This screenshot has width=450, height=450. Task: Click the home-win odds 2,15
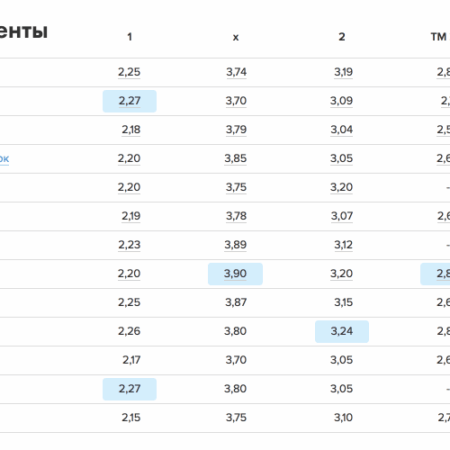(131, 417)
